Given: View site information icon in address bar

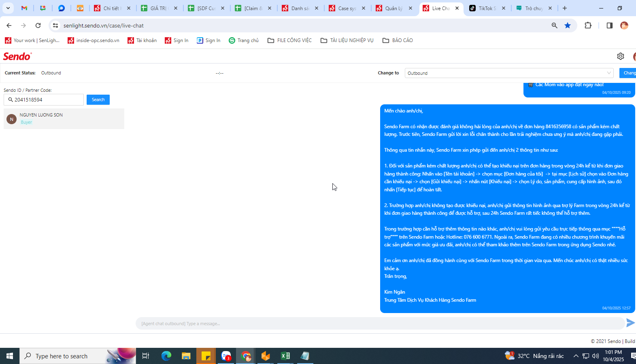Looking at the screenshot, I should point(55,25).
